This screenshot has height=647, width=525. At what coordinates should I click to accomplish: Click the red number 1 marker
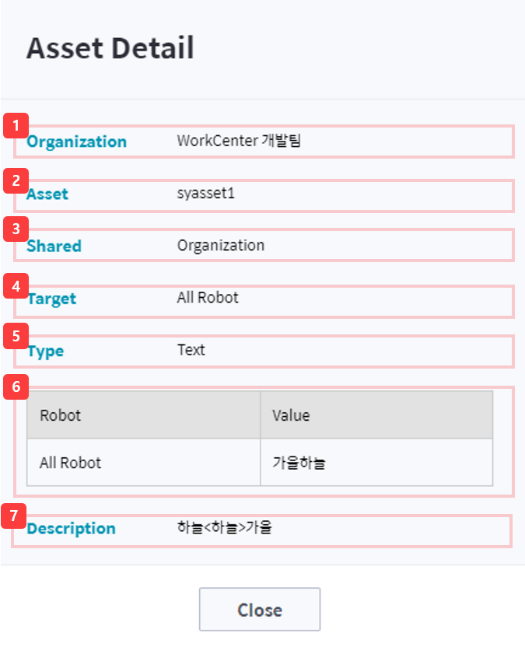(x=16, y=125)
